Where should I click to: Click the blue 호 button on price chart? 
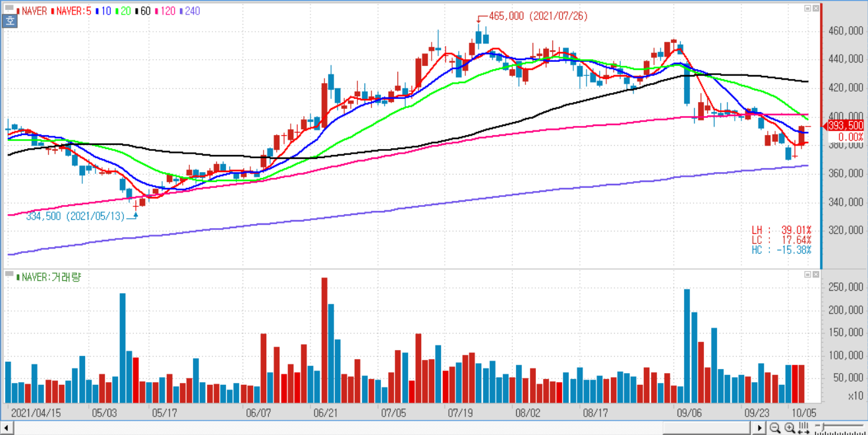10,21
